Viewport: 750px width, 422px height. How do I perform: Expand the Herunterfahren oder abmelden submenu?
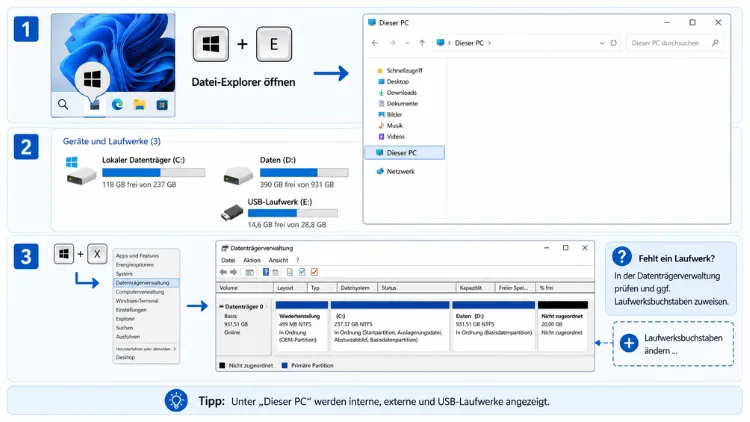(145, 349)
